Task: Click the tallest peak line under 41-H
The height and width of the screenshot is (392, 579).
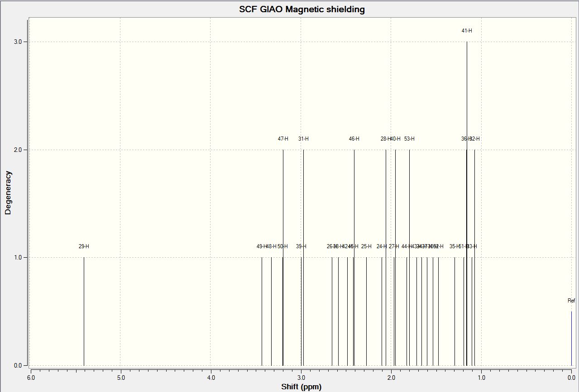Action: [467, 203]
